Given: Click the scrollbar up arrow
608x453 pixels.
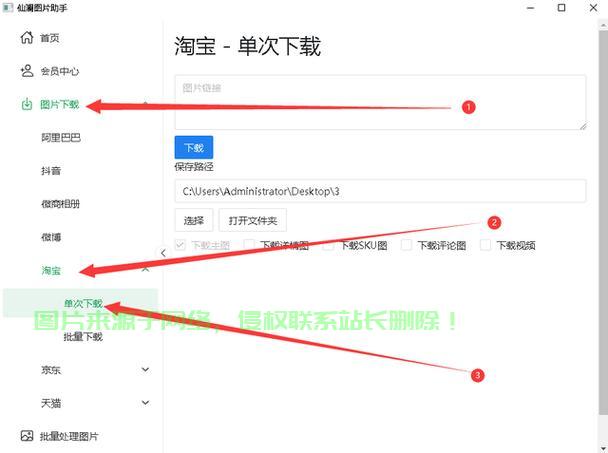Looking at the screenshot, I should coord(603,24).
